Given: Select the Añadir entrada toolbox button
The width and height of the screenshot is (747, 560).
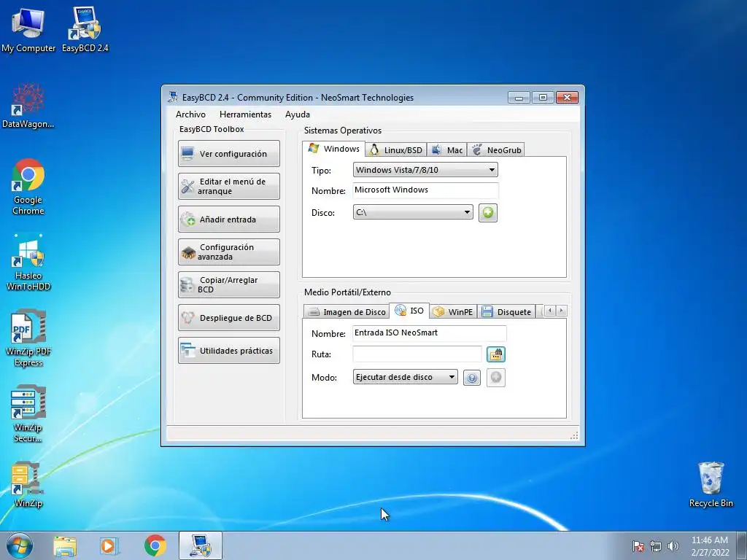Looking at the screenshot, I should [x=228, y=219].
